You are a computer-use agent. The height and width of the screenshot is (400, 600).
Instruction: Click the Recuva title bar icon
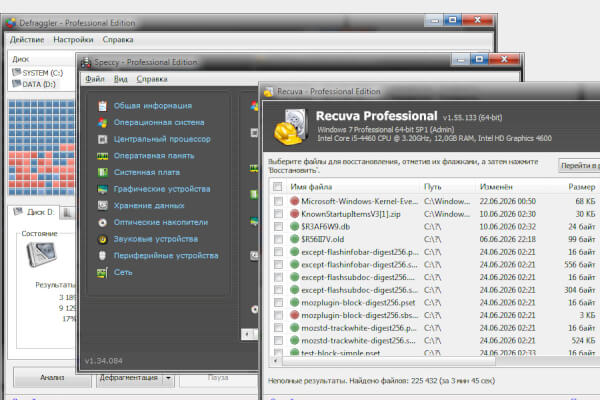click(269, 92)
